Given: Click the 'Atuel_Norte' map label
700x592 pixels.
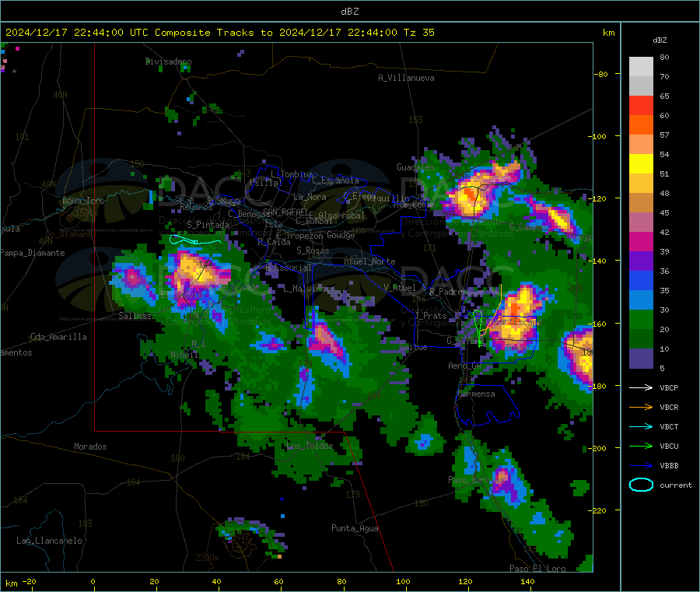Looking at the screenshot, I should click(x=369, y=261).
